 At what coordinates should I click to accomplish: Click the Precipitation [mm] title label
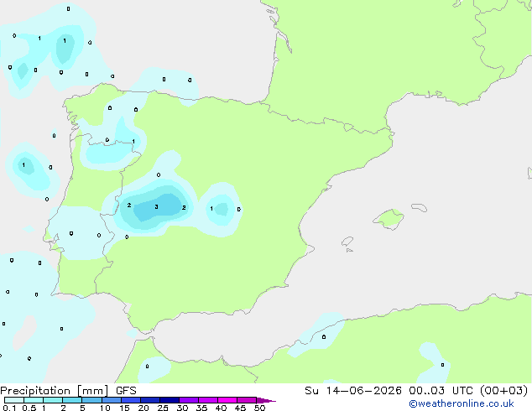pos(55,391)
